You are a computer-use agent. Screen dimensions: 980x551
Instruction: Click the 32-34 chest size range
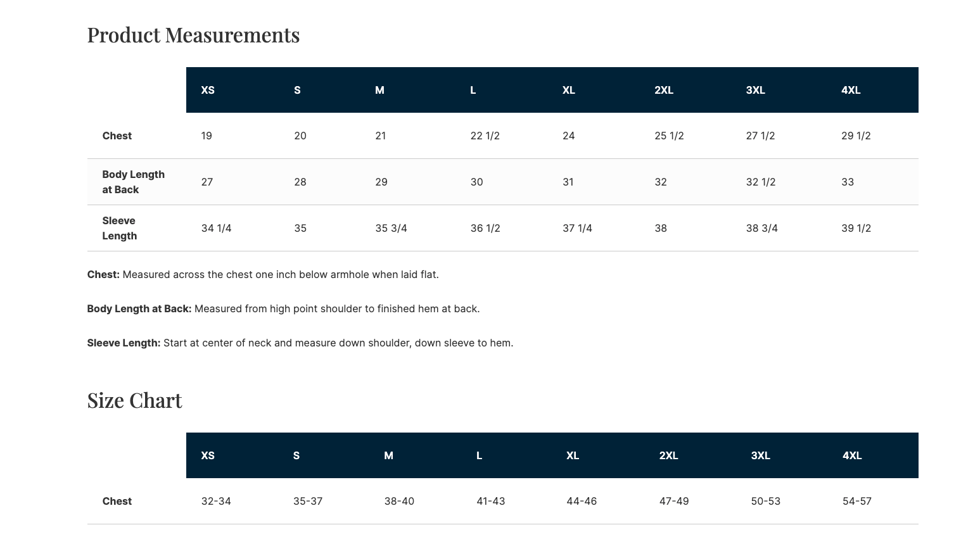point(216,501)
